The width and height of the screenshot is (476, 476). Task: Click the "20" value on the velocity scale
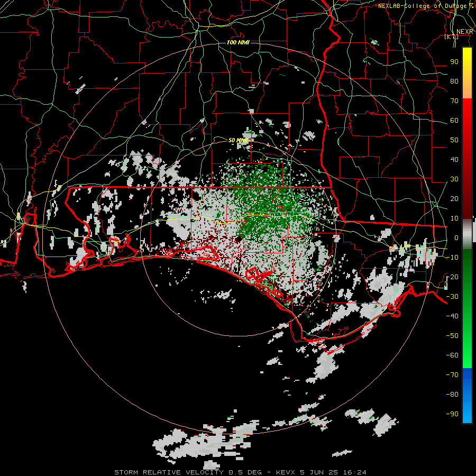454,199
